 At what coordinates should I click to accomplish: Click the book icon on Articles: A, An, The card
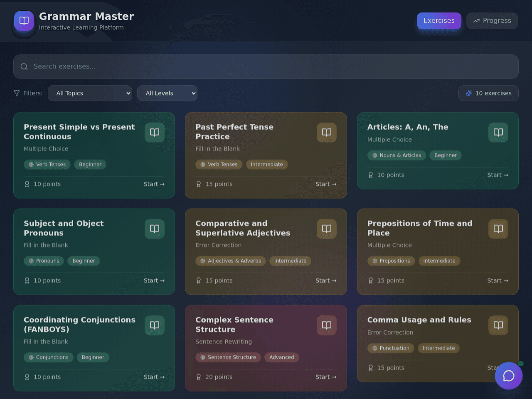(498, 132)
